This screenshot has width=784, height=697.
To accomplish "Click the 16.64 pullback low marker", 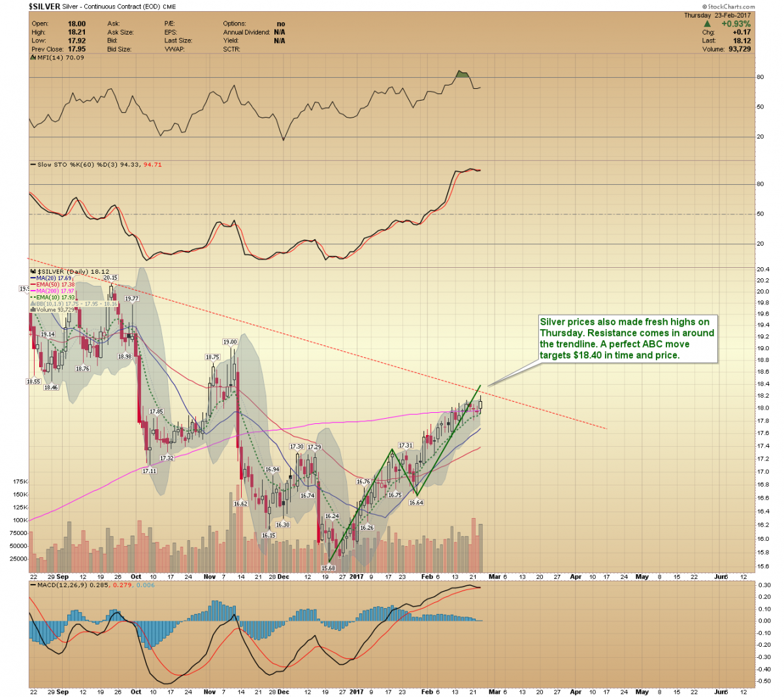I will (x=416, y=502).
